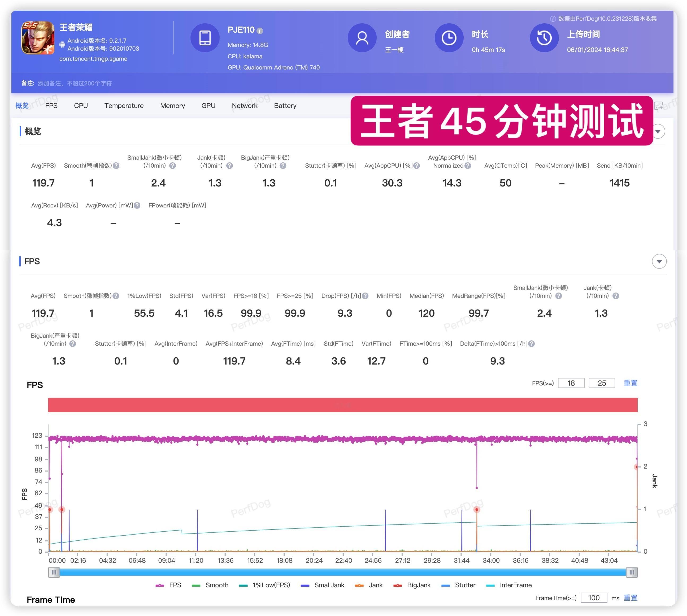Screen dimensions: 687x616
Task: Click the BigJank marker near 33:00 on chart
Action: [477, 510]
